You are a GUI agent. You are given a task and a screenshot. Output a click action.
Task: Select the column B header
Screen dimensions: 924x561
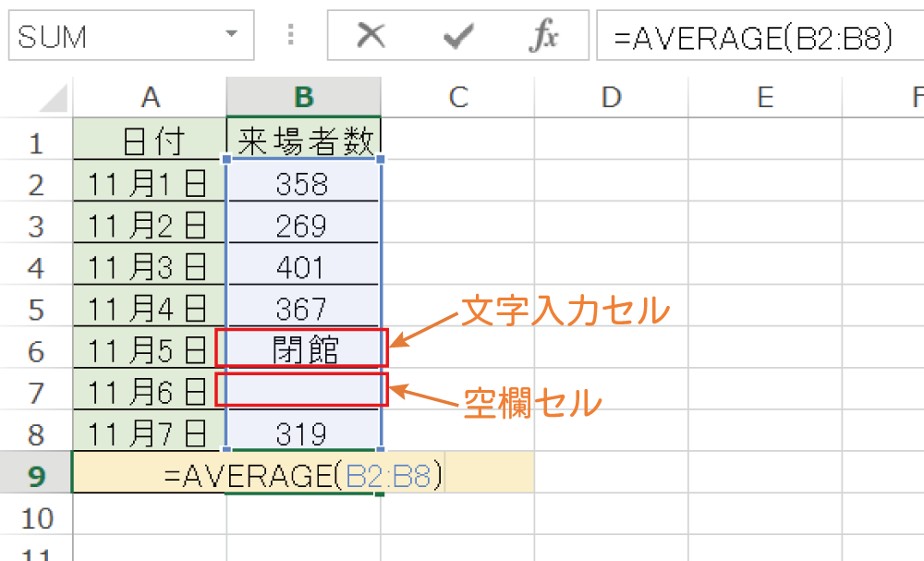(303, 96)
